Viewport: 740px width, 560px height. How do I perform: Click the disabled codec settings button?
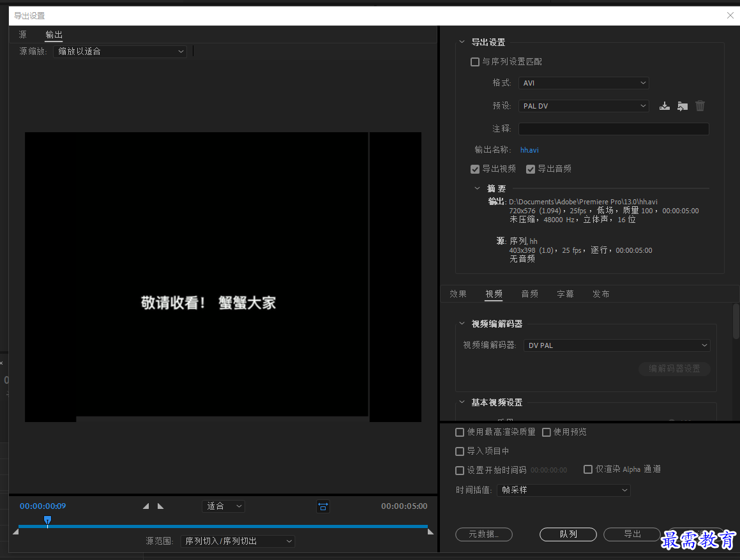click(674, 369)
